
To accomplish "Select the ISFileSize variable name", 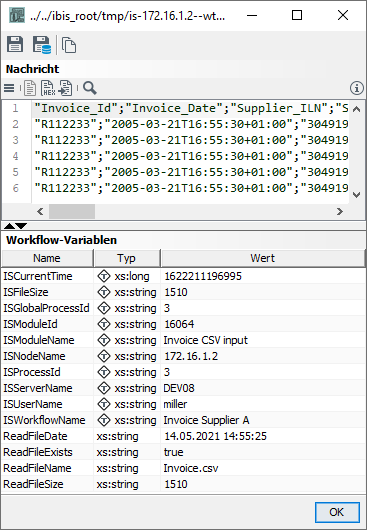I will (26, 292).
